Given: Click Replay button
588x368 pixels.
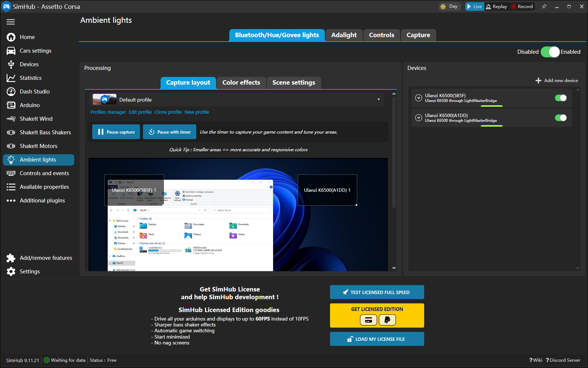Looking at the screenshot, I should [496, 7].
